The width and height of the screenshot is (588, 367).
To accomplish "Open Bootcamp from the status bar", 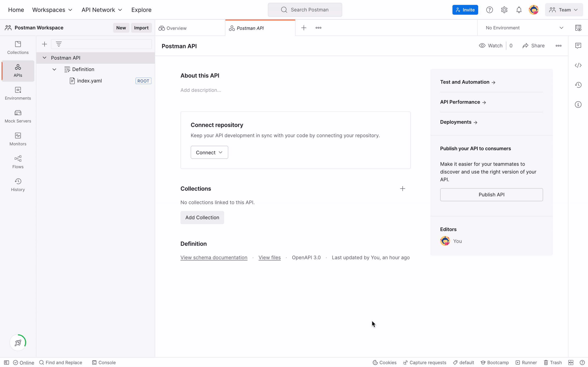I will point(494,362).
